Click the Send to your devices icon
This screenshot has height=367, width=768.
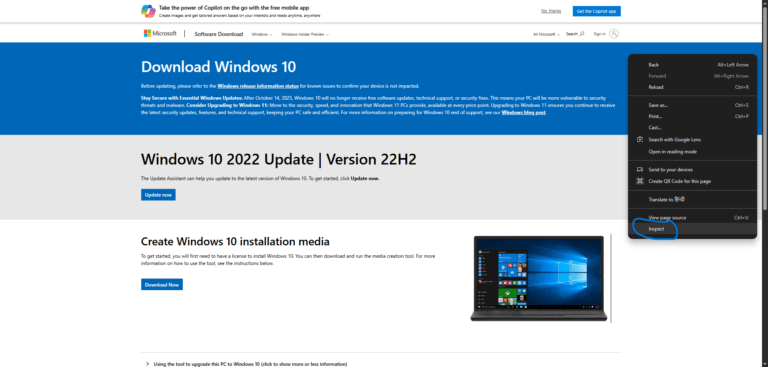[x=639, y=170]
